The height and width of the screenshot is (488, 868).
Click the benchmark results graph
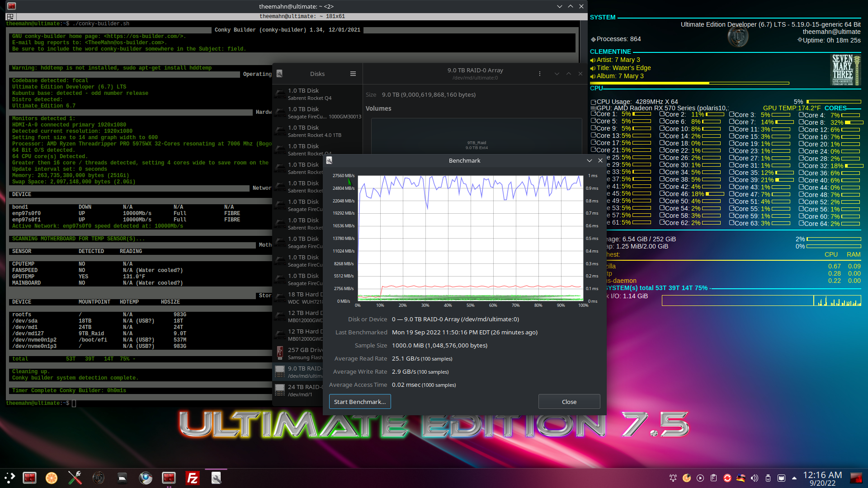[x=470, y=238]
